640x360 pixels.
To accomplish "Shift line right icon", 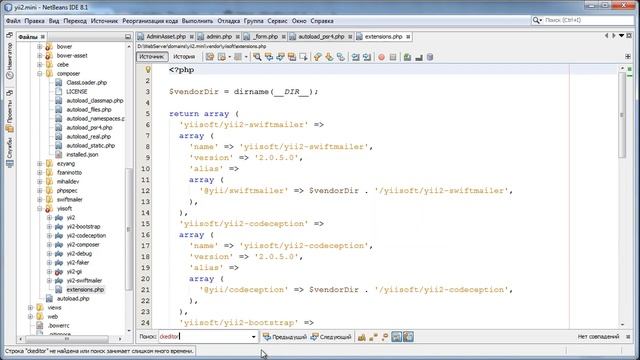I will tap(367, 57).
